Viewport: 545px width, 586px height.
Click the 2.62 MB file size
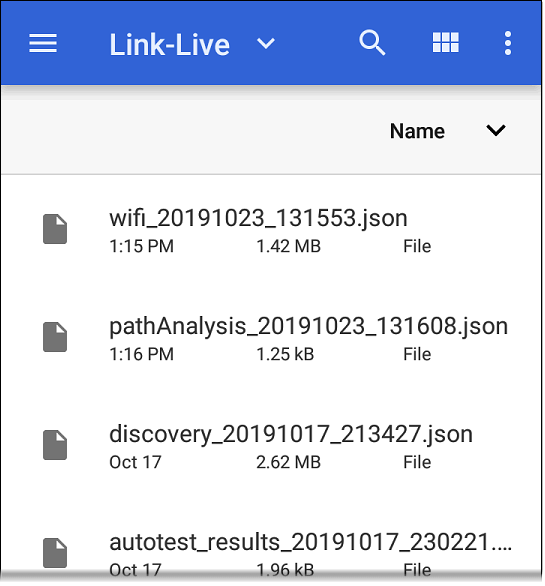click(288, 462)
